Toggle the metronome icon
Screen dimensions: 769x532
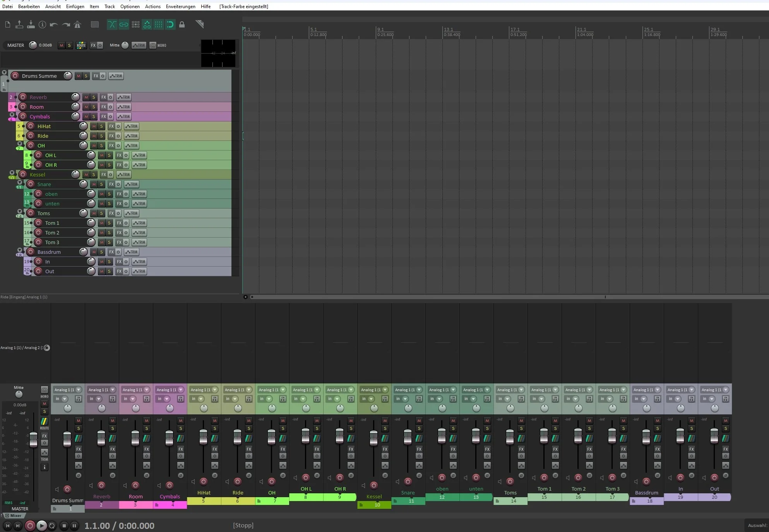pyautogui.click(x=77, y=25)
